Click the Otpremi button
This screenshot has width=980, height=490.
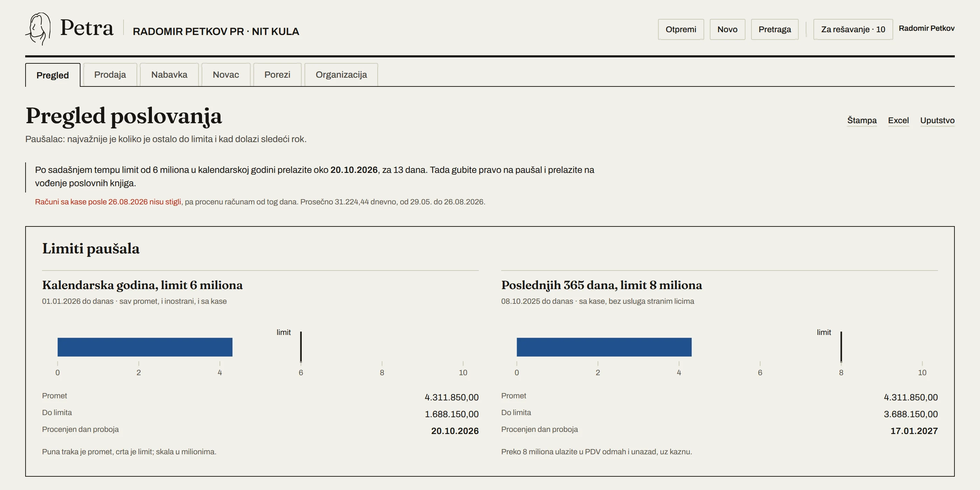click(x=681, y=29)
